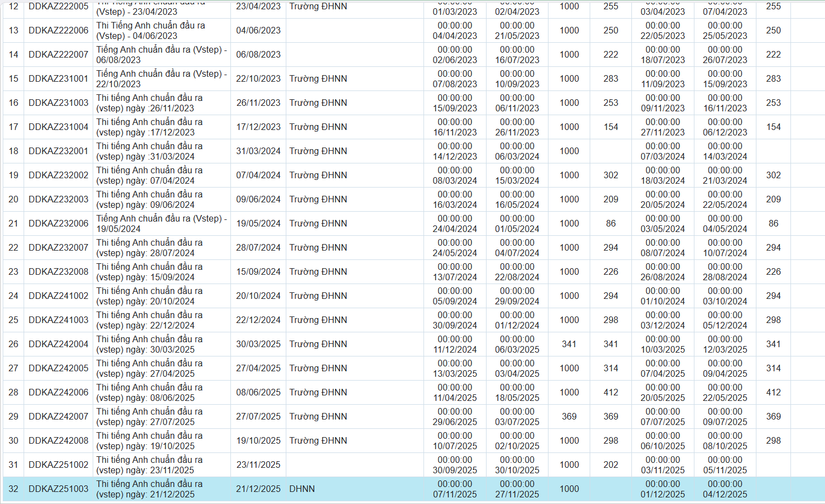
Task: Click exam name Vstep - 06/08/2023
Action: click(x=161, y=54)
